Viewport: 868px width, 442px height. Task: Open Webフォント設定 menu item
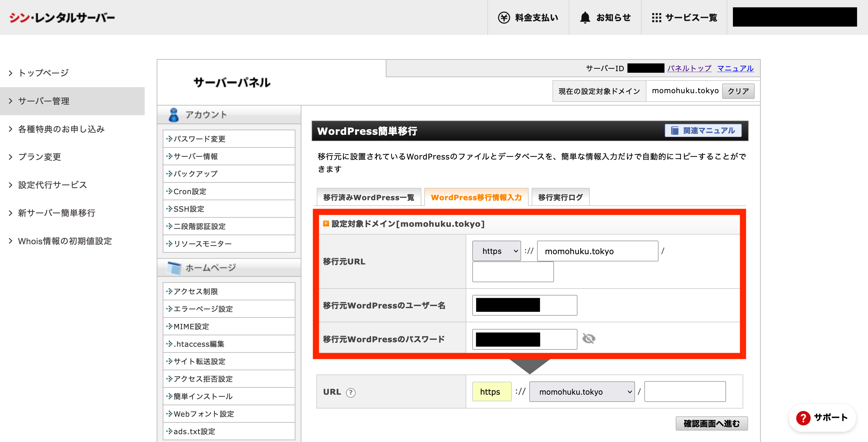click(229, 414)
